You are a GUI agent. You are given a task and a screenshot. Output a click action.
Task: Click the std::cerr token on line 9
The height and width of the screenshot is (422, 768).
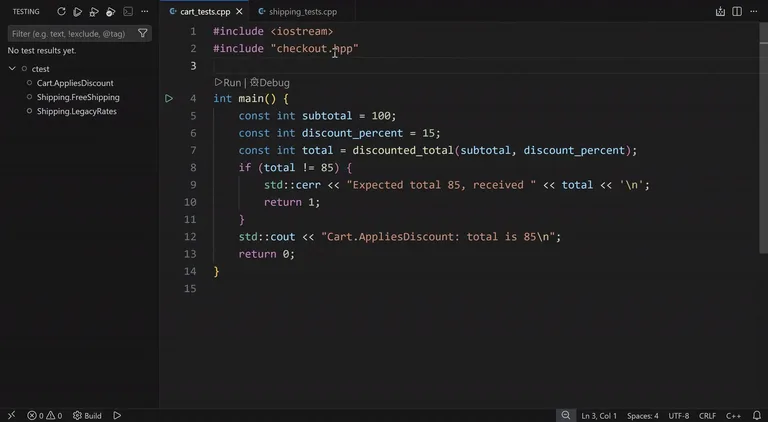tap(292, 185)
